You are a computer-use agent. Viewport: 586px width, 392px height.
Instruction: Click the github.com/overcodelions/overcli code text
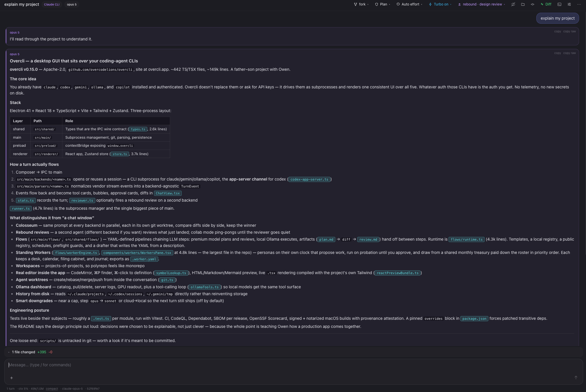click(x=100, y=70)
